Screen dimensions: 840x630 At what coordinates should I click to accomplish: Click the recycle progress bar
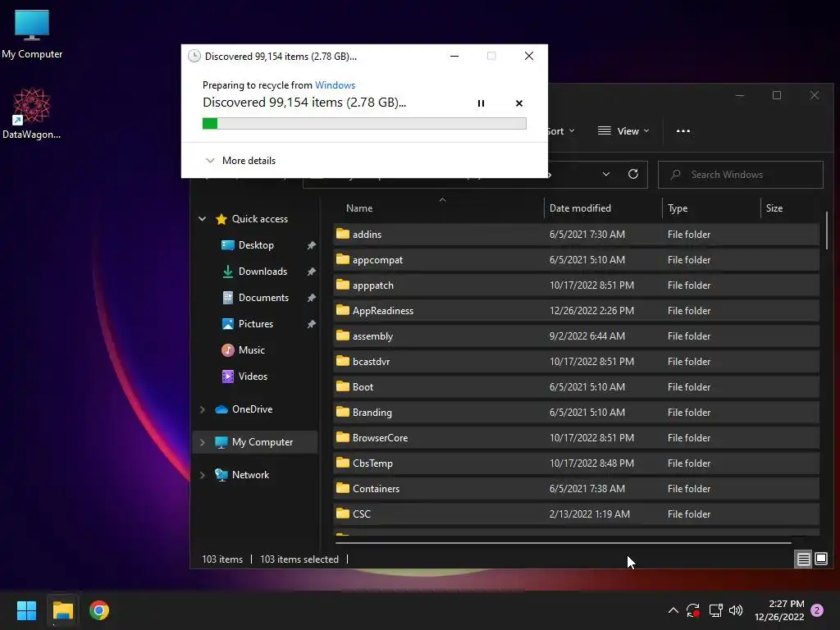(x=364, y=124)
